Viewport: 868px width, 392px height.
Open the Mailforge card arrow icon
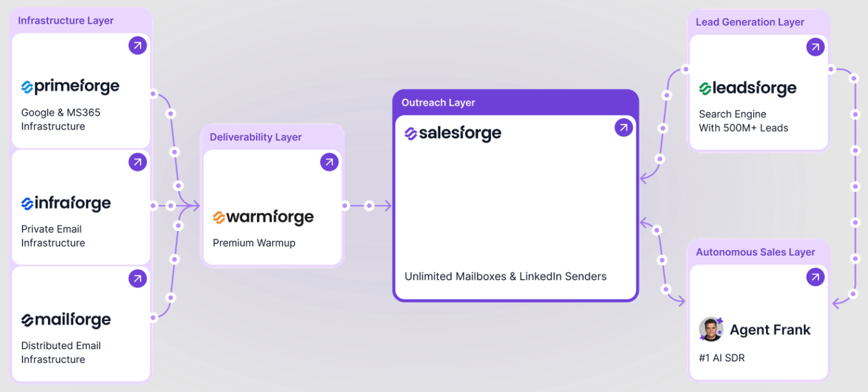click(137, 278)
